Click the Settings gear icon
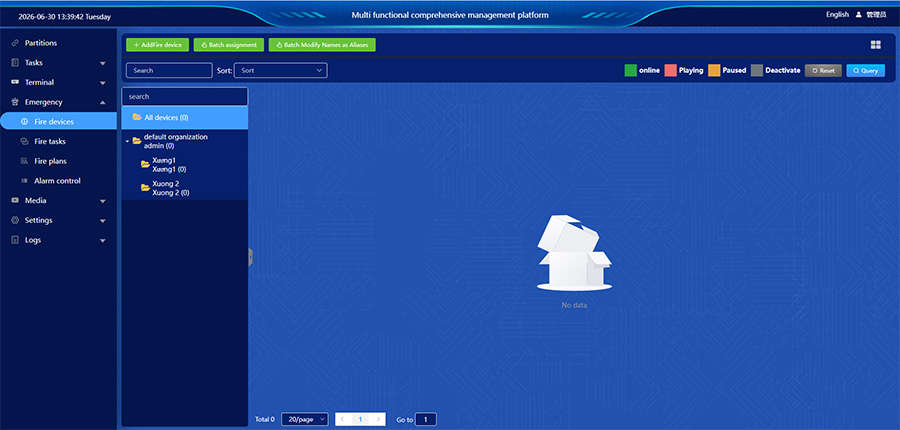This screenshot has height=430, width=900. point(15,220)
